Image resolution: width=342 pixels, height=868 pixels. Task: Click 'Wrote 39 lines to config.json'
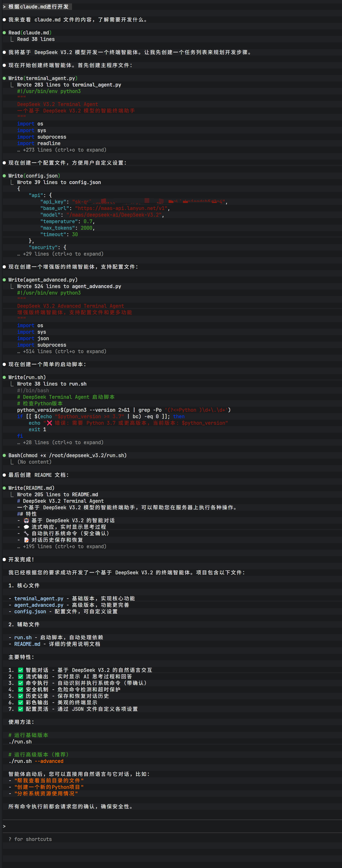[x=59, y=182]
